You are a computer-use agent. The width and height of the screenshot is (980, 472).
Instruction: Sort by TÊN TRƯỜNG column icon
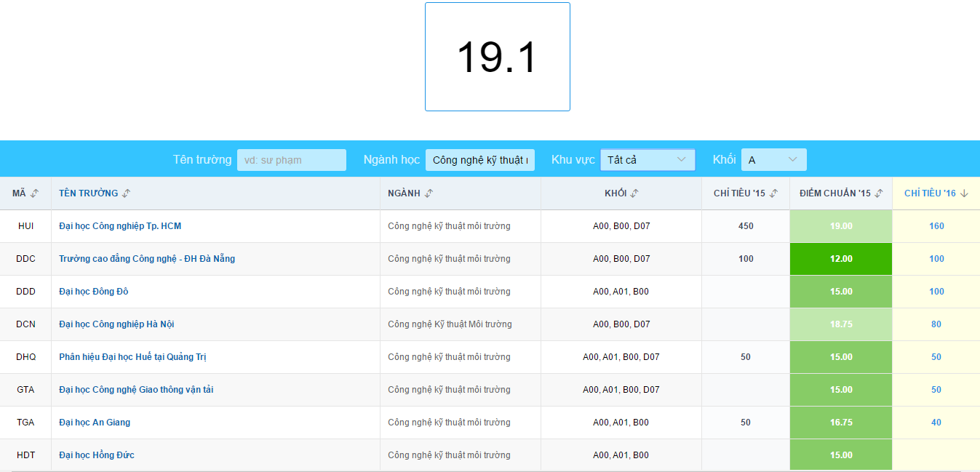[126, 193]
